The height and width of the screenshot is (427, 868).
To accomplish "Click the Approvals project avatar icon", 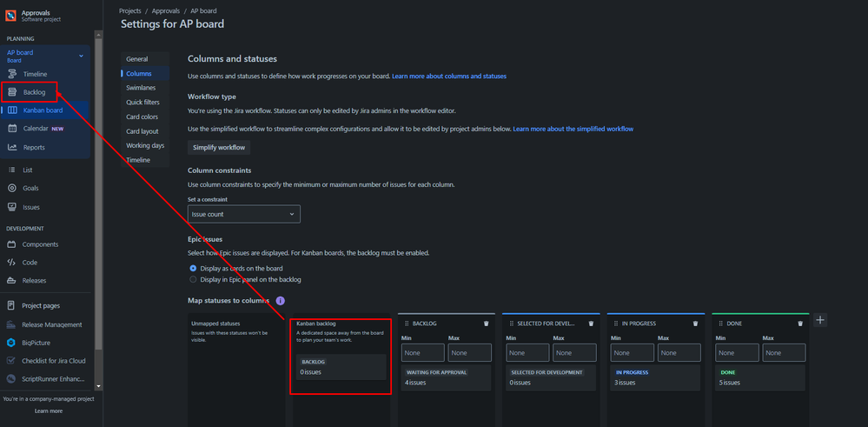I will (11, 16).
